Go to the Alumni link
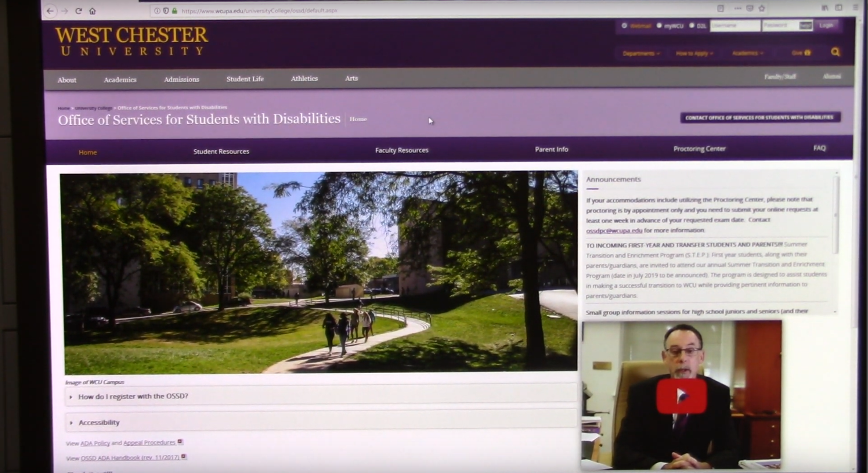The image size is (868, 473). 832,76
